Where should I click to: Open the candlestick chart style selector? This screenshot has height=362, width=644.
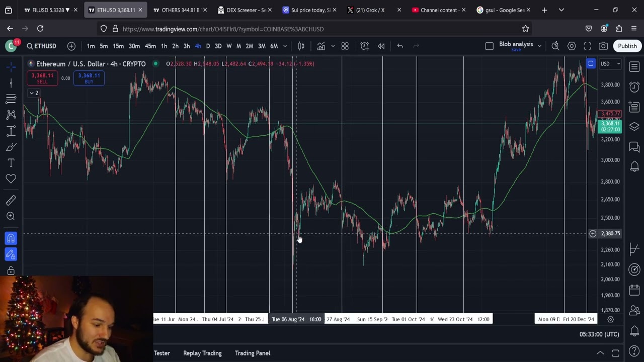tap(301, 46)
